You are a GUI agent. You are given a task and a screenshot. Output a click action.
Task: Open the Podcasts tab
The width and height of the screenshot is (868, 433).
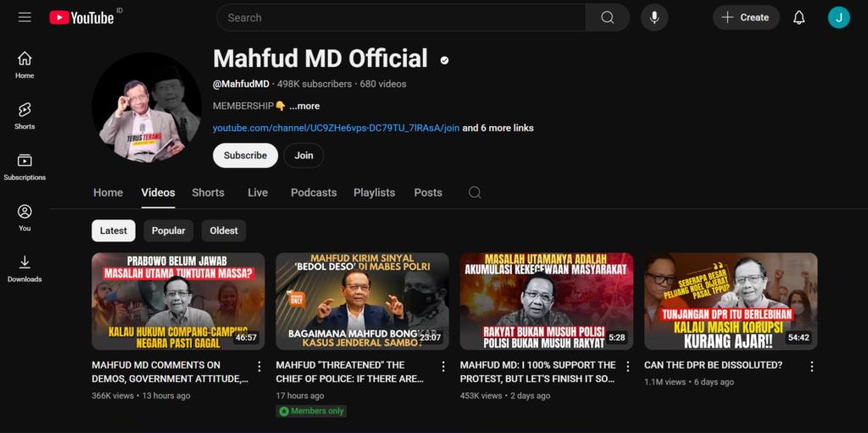[x=314, y=192]
